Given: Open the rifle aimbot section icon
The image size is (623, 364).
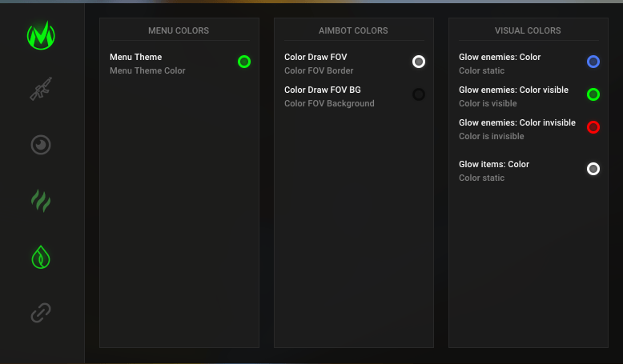Looking at the screenshot, I should pos(41,90).
